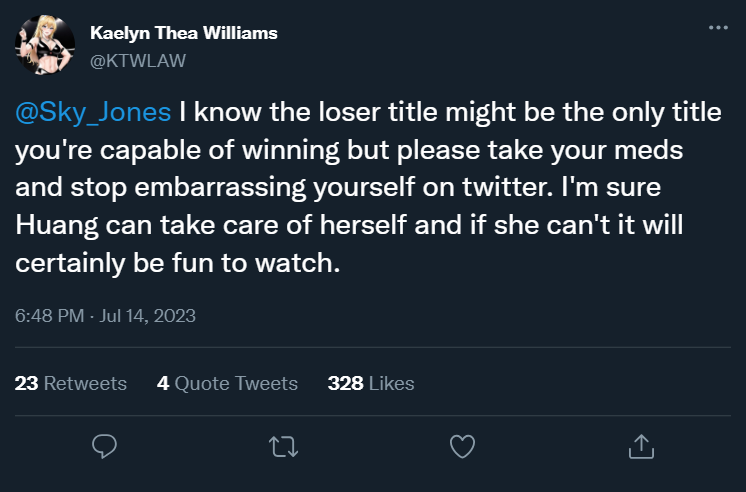Show the Quote Tweets list

coord(236,383)
